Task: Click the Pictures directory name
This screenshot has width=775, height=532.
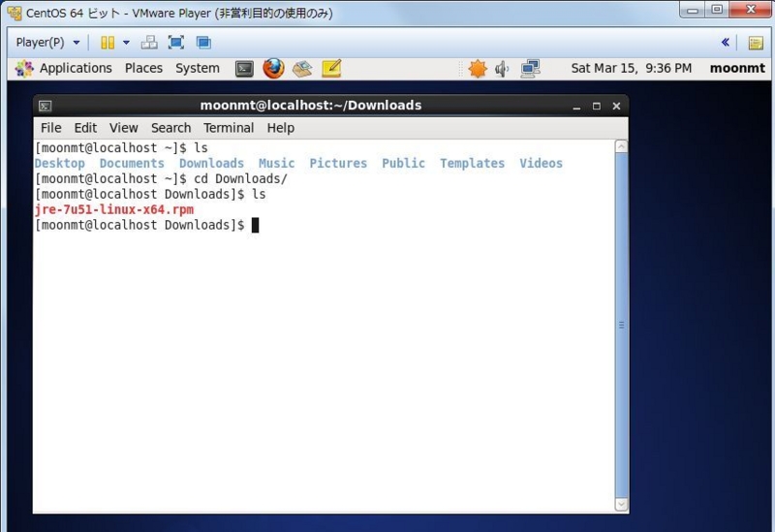Action: pos(338,164)
